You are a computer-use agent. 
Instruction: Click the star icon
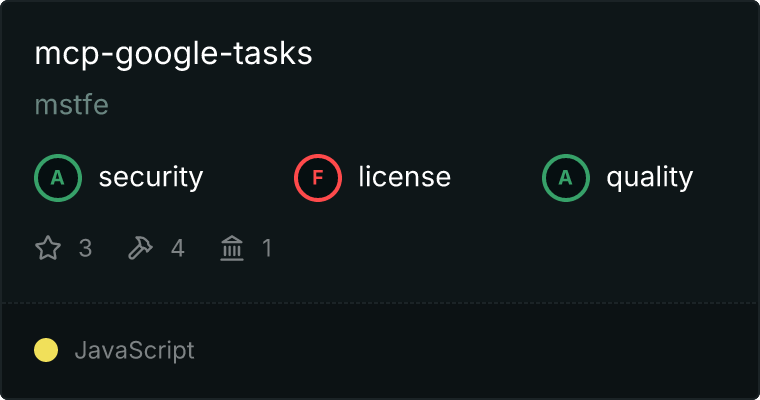click(x=48, y=248)
